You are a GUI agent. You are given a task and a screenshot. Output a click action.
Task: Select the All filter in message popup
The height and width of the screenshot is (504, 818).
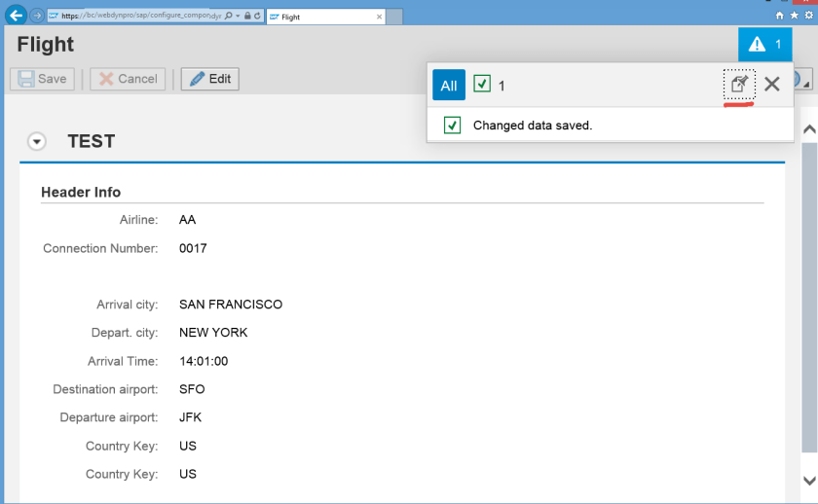449,86
